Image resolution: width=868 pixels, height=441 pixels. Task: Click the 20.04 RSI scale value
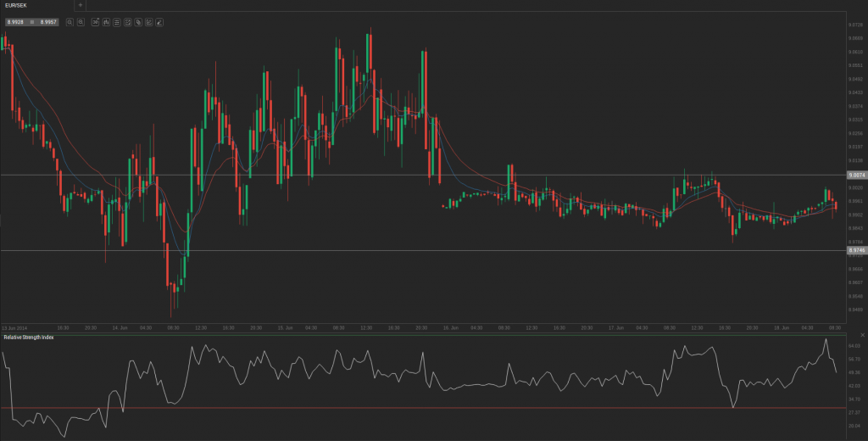tap(854, 426)
